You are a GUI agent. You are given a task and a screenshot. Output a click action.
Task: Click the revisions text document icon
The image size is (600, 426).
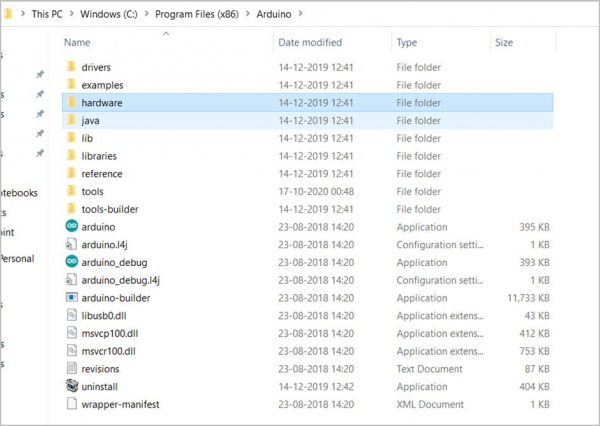pyautogui.click(x=72, y=368)
